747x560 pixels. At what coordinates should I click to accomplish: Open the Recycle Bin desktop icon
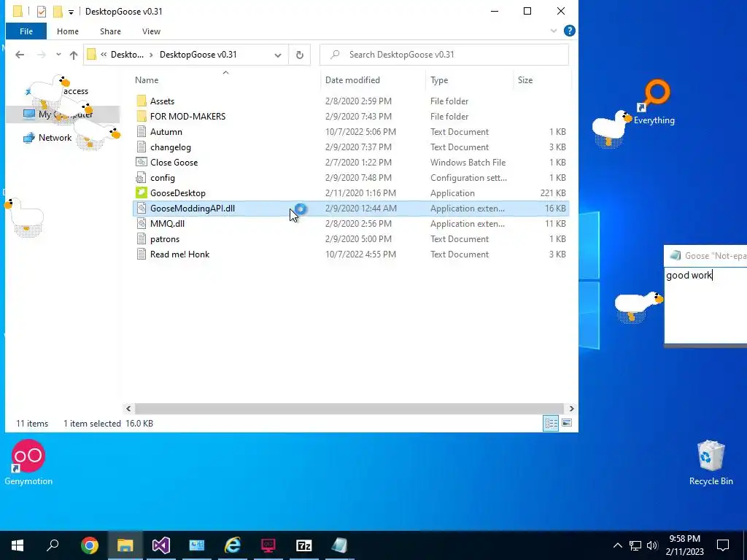[711, 462]
